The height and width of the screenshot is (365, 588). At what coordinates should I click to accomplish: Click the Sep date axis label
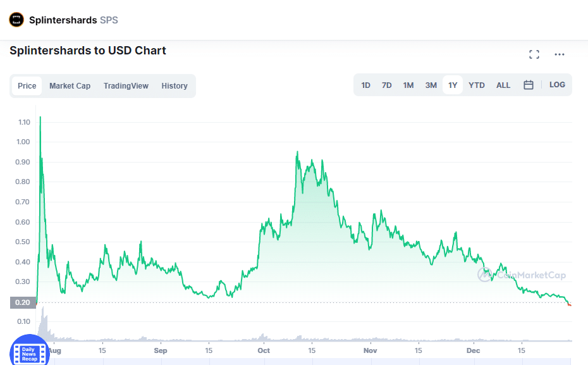tap(161, 350)
